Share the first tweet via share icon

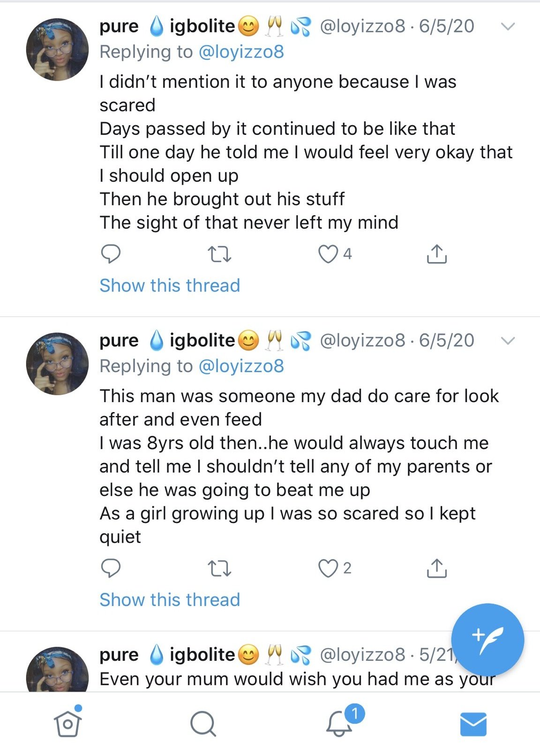(436, 254)
